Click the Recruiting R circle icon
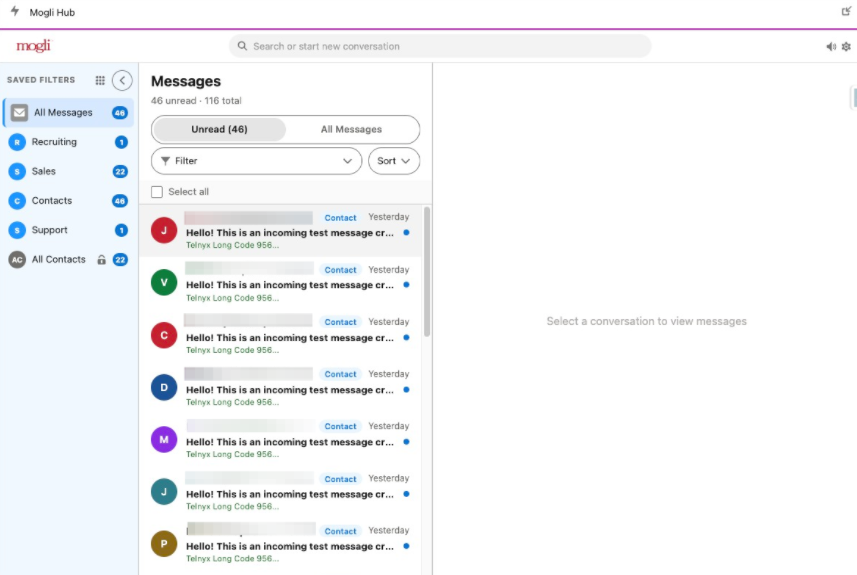The image size is (857, 575). 17,142
